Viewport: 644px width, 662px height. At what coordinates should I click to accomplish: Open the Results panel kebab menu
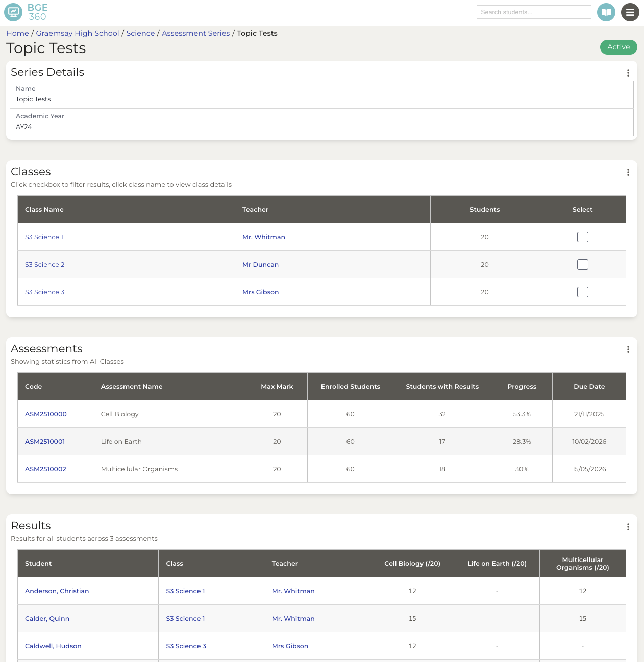click(x=628, y=527)
